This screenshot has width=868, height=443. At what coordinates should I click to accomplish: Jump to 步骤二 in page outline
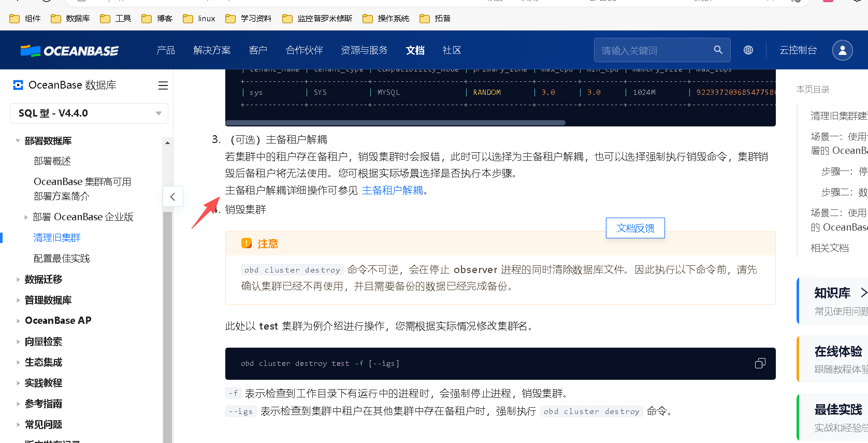[844, 192]
